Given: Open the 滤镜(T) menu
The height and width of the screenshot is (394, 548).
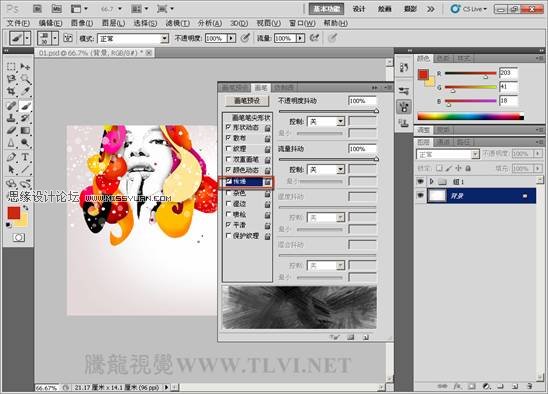Looking at the screenshot, I should pyautogui.click(x=178, y=23).
